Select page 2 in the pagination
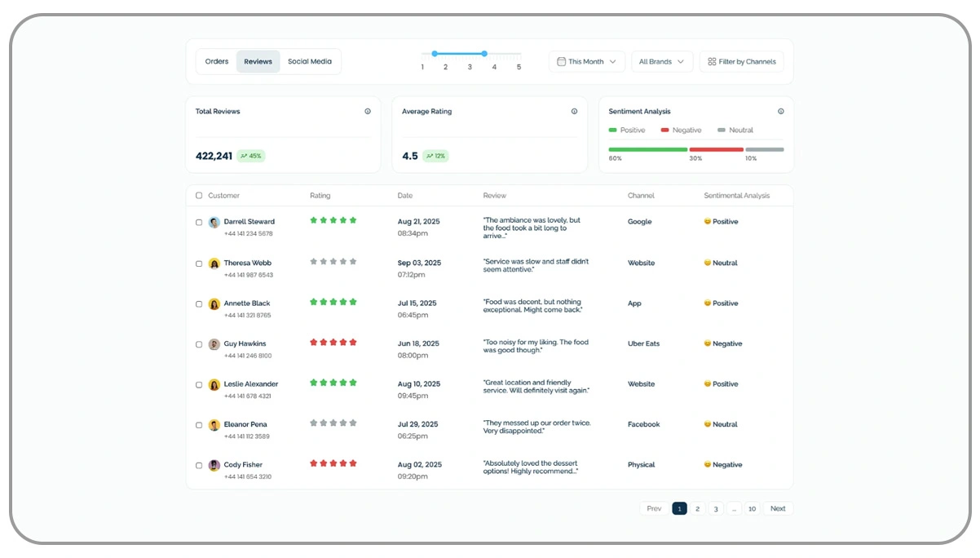The width and height of the screenshot is (980, 558). (x=697, y=508)
